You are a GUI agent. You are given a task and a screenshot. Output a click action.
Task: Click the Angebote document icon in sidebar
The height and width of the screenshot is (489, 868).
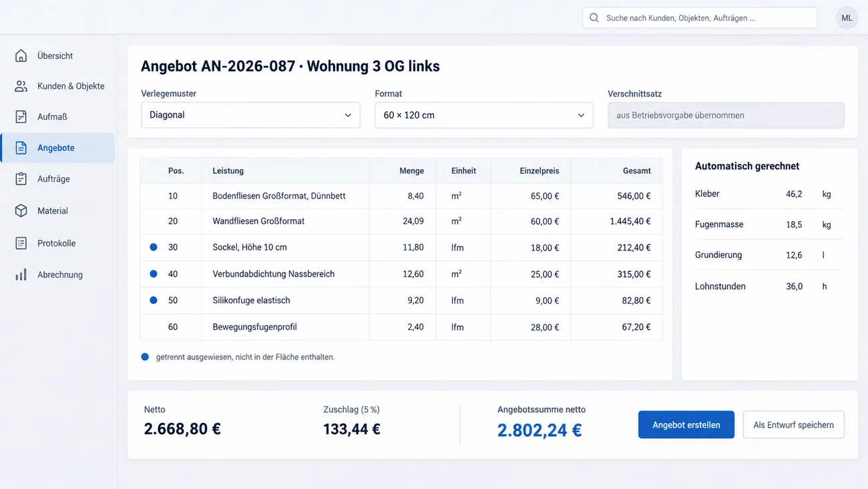pyautogui.click(x=21, y=148)
